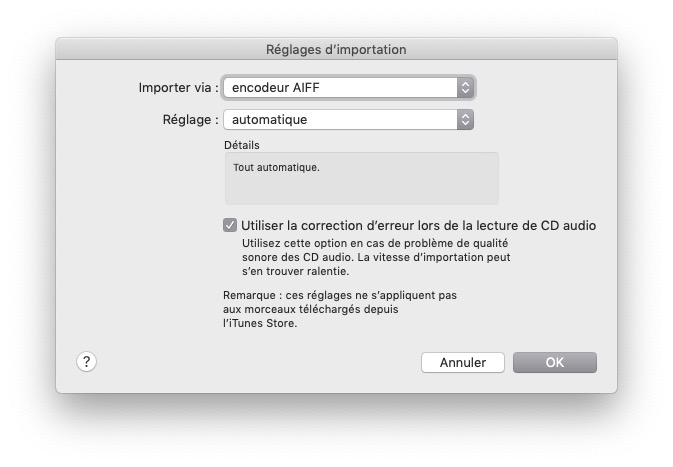Click the Réglages d'importation title bar

[336, 49]
